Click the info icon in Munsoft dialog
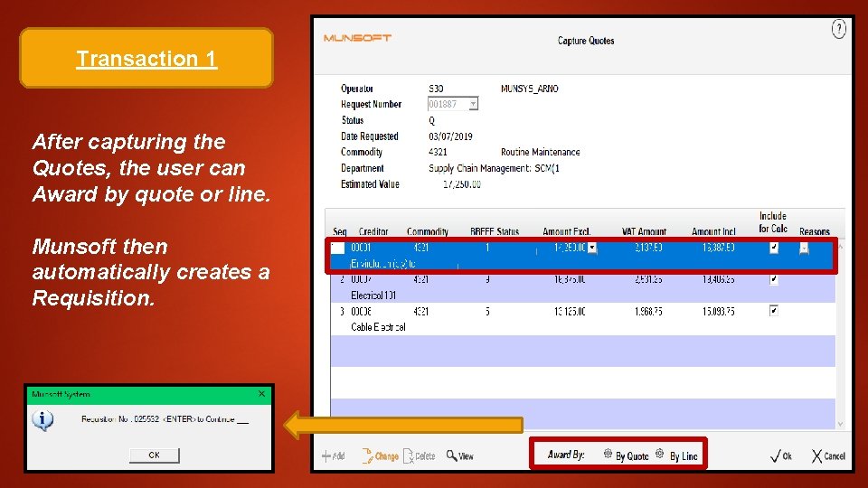The height and width of the screenshot is (488, 868). tap(42, 420)
